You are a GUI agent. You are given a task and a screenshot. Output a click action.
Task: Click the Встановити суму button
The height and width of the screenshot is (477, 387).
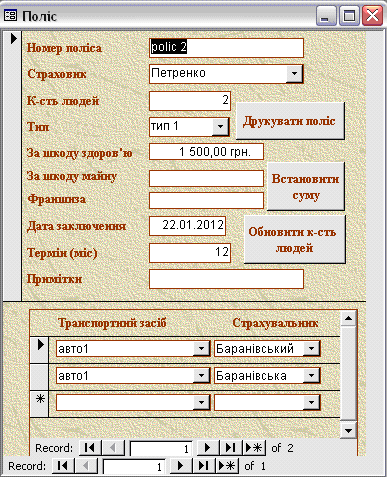coord(306,186)
